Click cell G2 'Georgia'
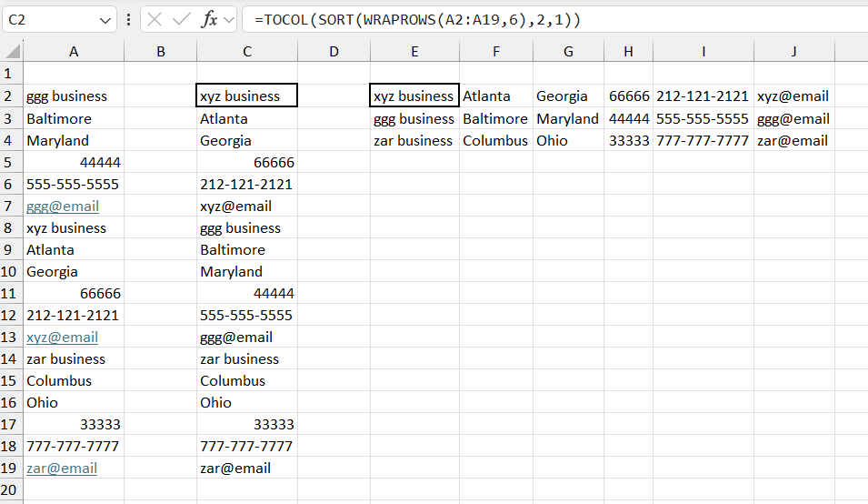Image resolution: width=868 pixels, height=504 pixels. [569, 96]
